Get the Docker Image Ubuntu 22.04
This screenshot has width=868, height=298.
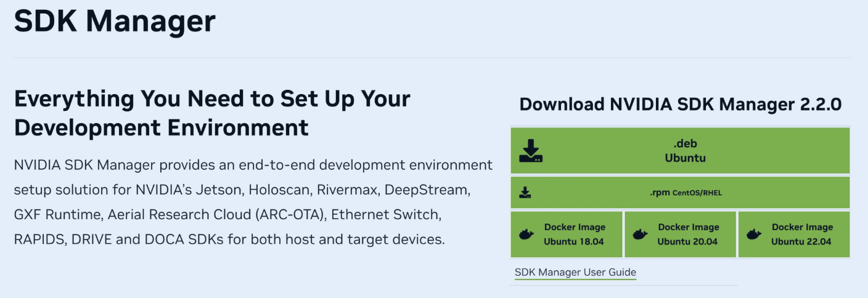point(794,235)
